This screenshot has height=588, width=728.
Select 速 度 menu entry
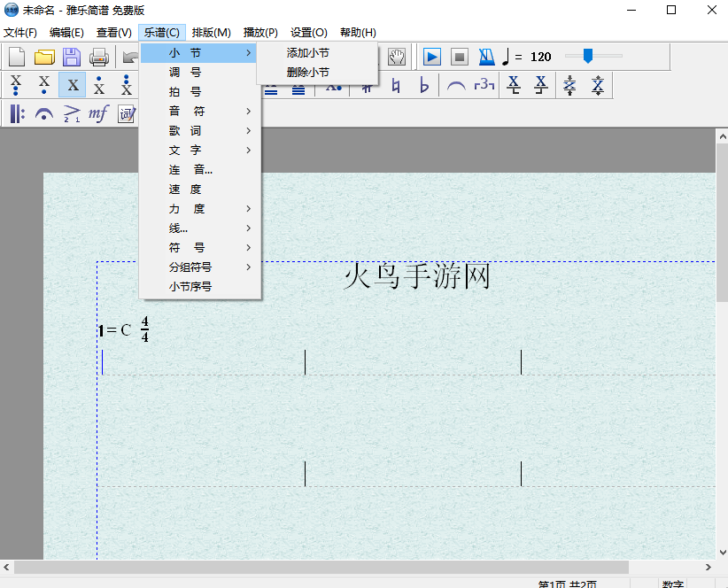pyautogui.click(x=198, y=190)
